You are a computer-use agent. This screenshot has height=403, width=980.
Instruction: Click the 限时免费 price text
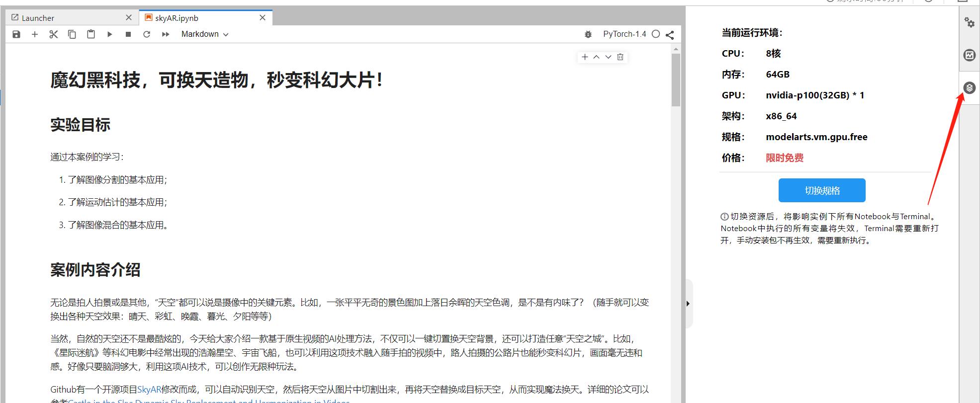(785, 158)
